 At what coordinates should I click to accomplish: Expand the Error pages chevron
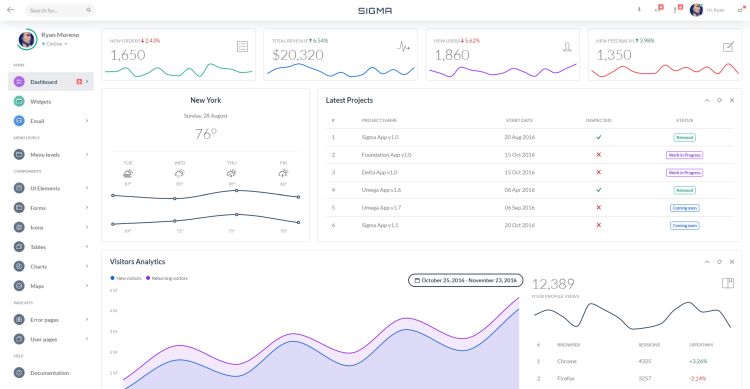tap(87, 319)
